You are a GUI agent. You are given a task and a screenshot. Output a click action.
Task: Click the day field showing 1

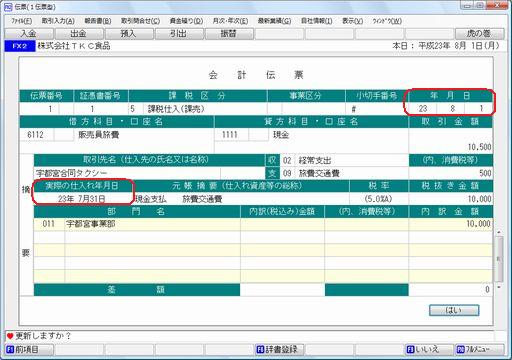479,109
